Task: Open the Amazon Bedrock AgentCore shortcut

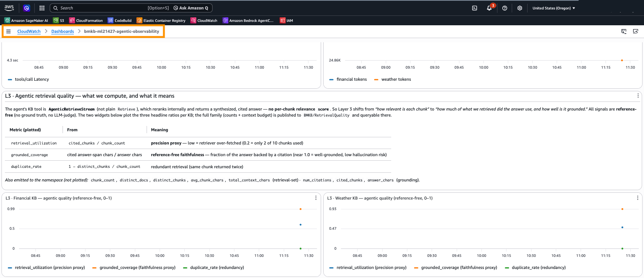Action: (x=248, y=20)
